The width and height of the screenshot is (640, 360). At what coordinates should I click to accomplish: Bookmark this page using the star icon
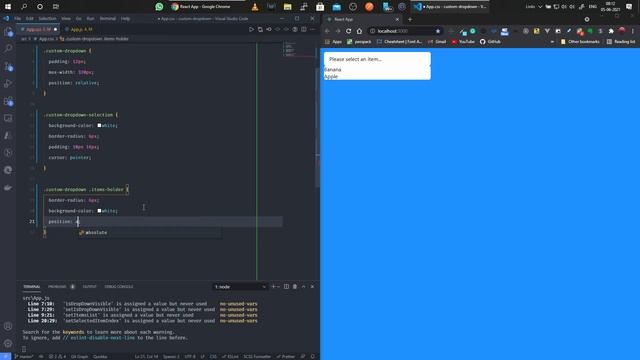point(438,31)
